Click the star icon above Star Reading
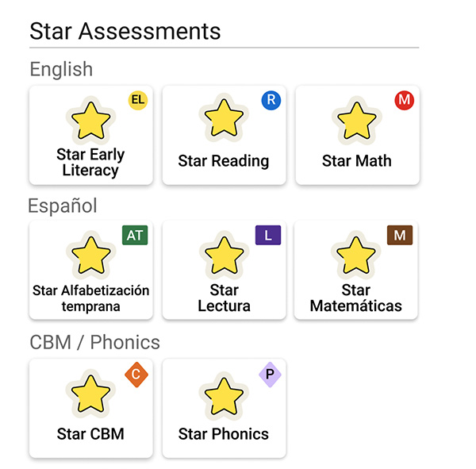Screen dimensions: 476x469 224,118
